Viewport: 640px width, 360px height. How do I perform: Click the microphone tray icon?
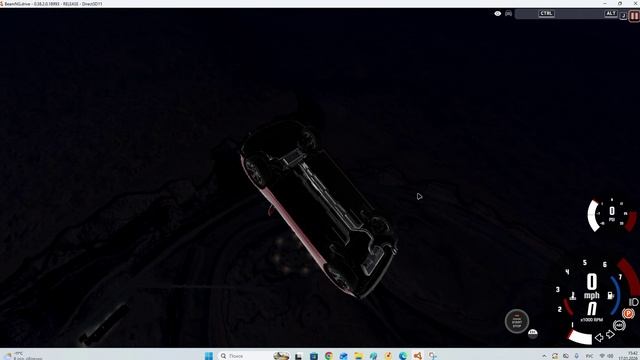[577, 356]
